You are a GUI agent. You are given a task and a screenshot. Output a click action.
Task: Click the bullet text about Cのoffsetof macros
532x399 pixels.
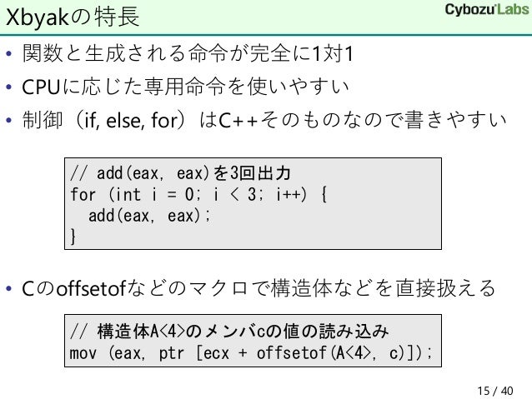tap(258, 288)
